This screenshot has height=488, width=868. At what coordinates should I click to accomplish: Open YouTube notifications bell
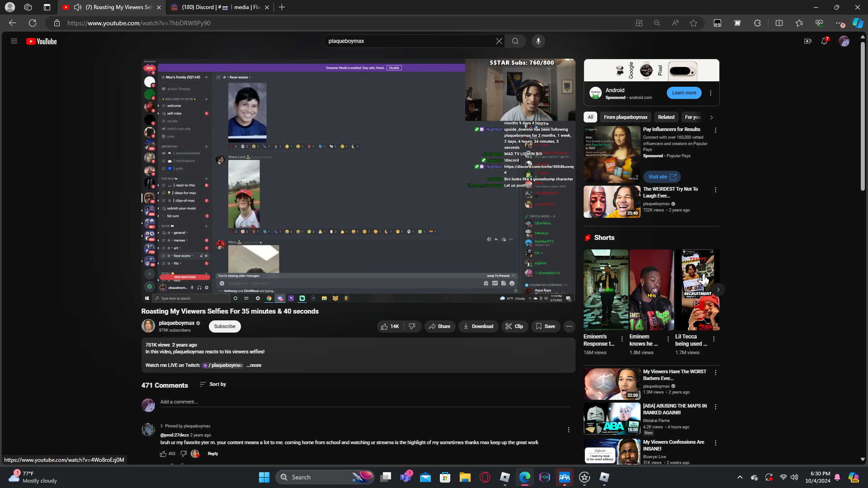[825, 41]
